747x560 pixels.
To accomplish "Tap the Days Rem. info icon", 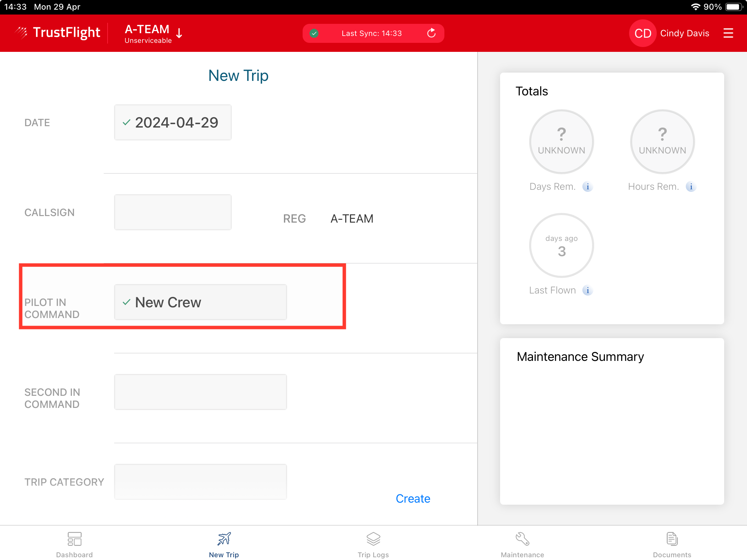I will pyautogui.click(x=587, y=187).
